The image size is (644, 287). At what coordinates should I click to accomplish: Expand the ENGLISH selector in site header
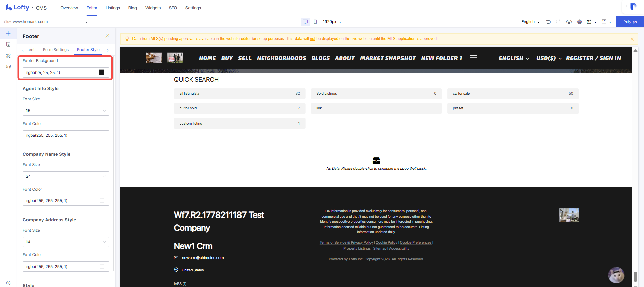click(514, 58)
